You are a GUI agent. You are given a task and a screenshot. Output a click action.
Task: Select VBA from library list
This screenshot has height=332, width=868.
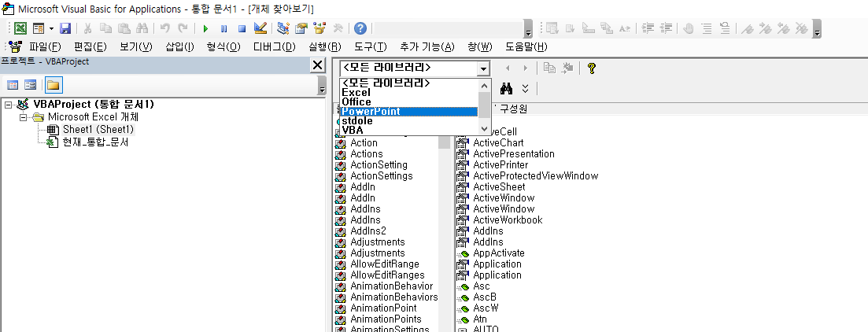409,130
